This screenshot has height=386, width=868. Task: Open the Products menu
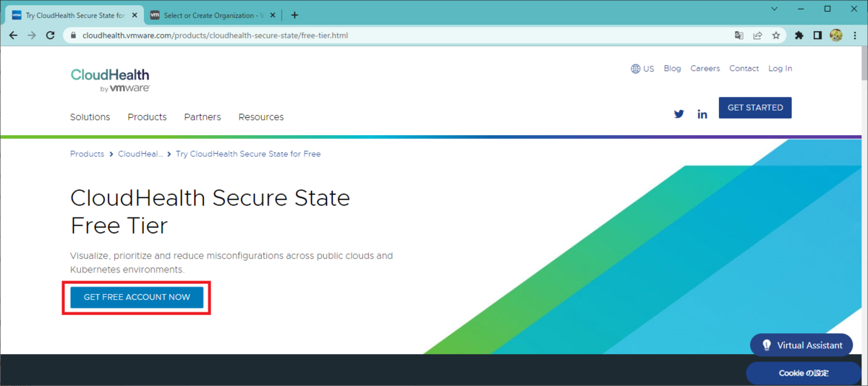[x=147, y=117]
